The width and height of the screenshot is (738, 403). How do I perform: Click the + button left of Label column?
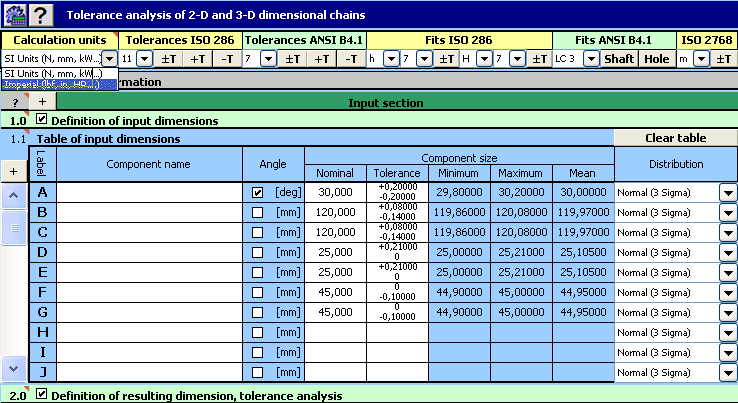[x=14, y=171]
